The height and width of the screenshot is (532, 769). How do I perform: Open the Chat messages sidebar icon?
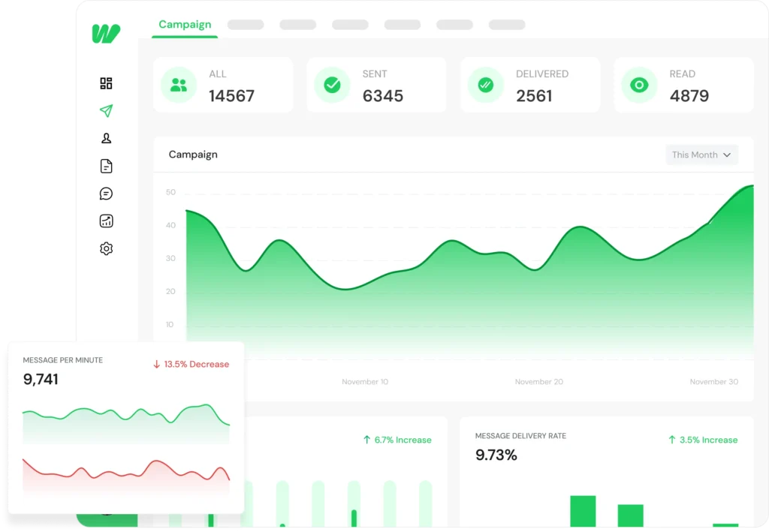(x=106, y=193)
